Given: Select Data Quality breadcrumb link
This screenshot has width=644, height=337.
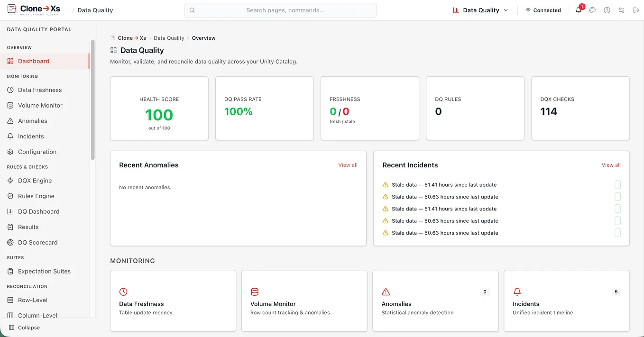Looking at the screenshot, I should [x=169, y=38].
